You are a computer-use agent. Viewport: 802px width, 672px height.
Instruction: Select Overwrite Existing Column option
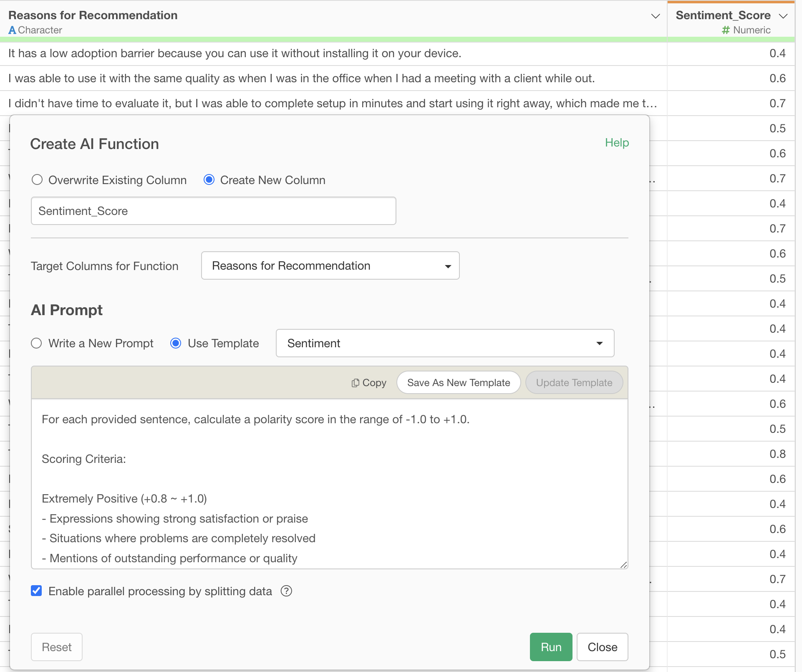point(37,180)
